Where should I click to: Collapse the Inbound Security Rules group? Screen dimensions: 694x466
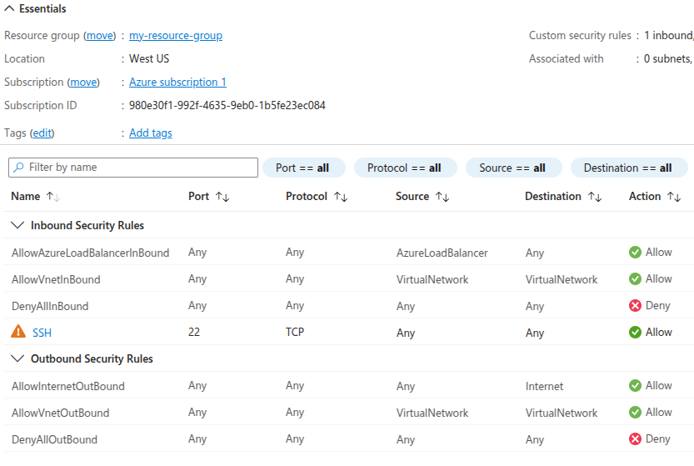coord(17,225)
